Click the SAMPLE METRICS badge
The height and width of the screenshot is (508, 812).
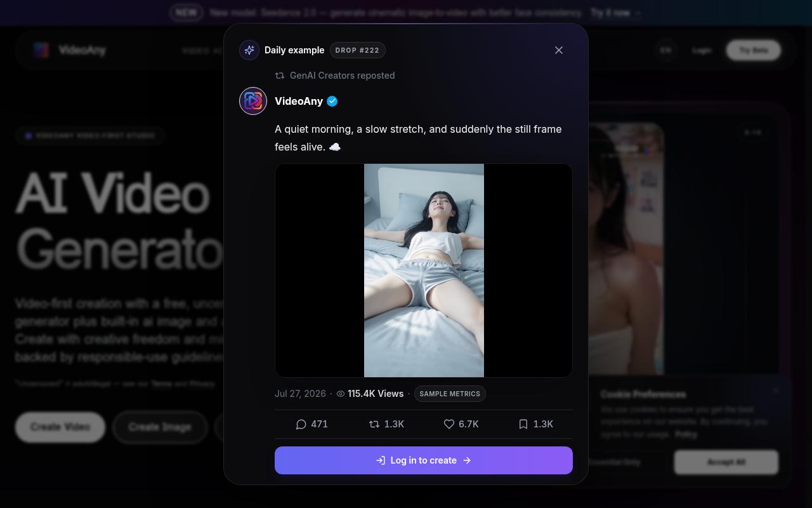450,394
